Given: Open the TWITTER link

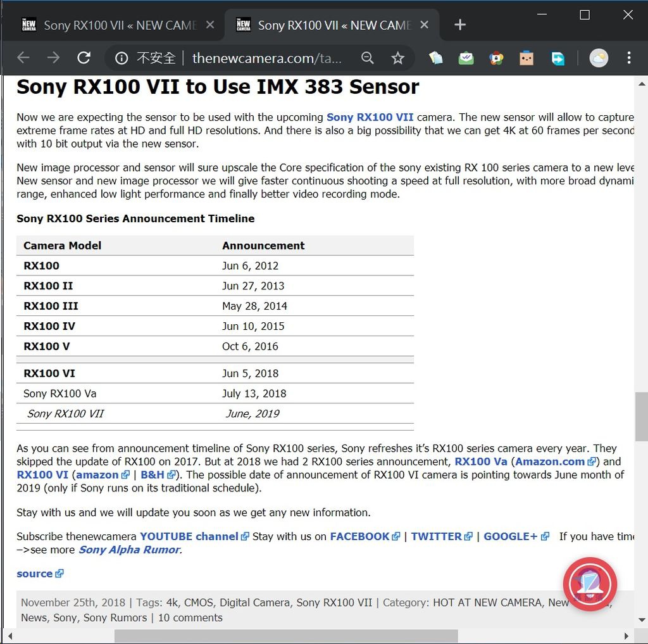Looking at the screenshot, I should [441, 536].
